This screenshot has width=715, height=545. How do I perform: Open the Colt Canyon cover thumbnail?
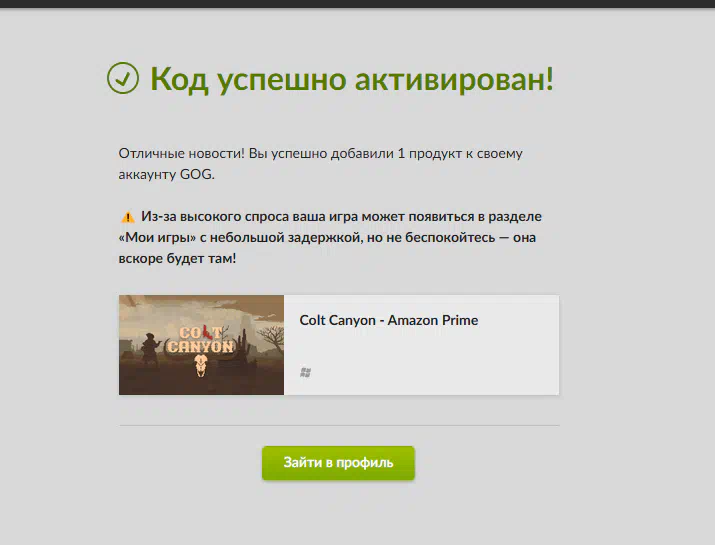coord(202,345)
